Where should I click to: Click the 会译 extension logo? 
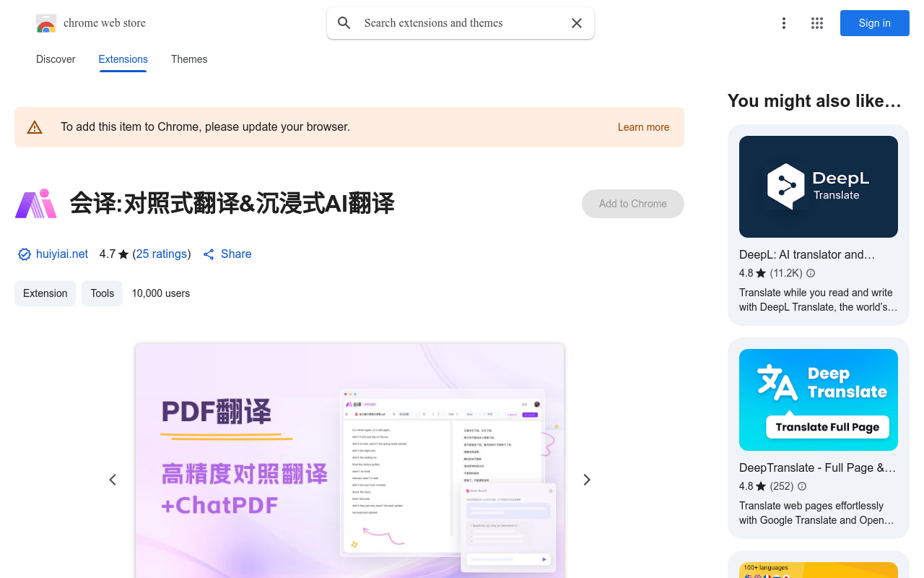35,204
